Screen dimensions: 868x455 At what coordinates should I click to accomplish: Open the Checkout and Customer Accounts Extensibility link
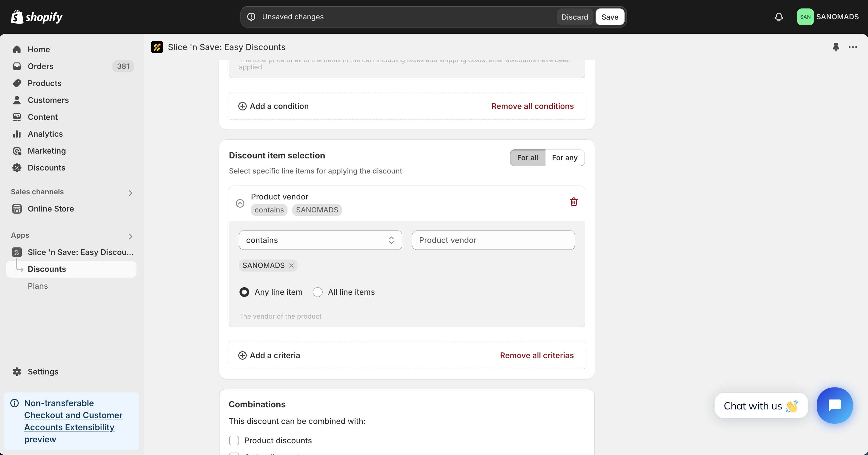[73, 421]
